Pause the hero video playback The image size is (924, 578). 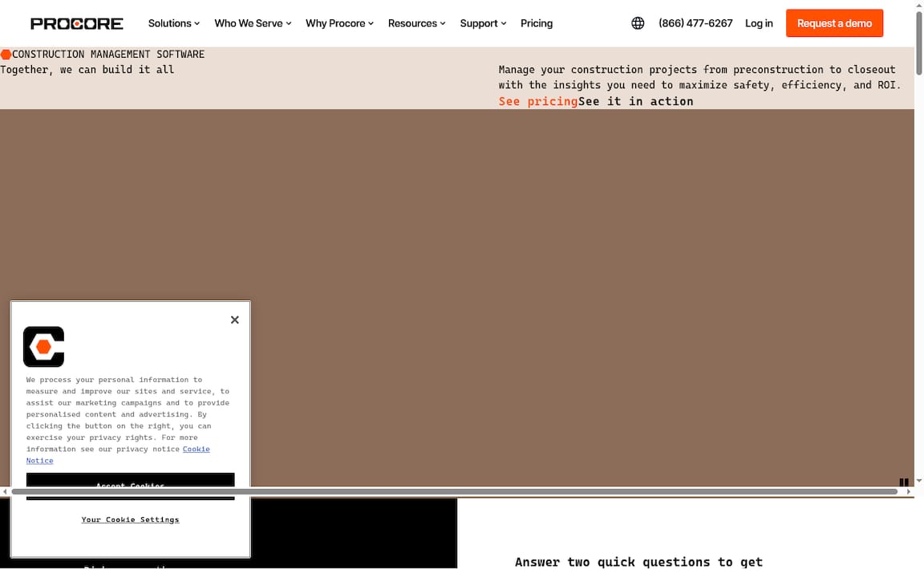(904, 482)
